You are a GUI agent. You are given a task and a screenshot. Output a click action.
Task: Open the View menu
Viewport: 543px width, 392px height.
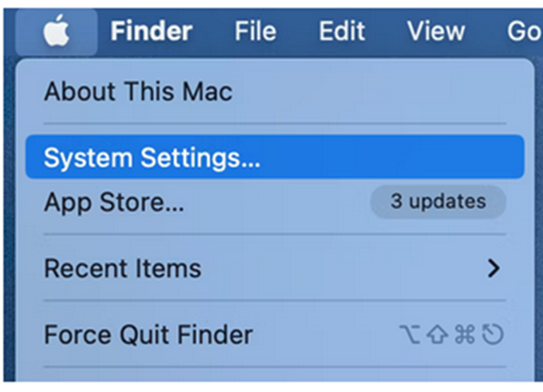[436, 31]
